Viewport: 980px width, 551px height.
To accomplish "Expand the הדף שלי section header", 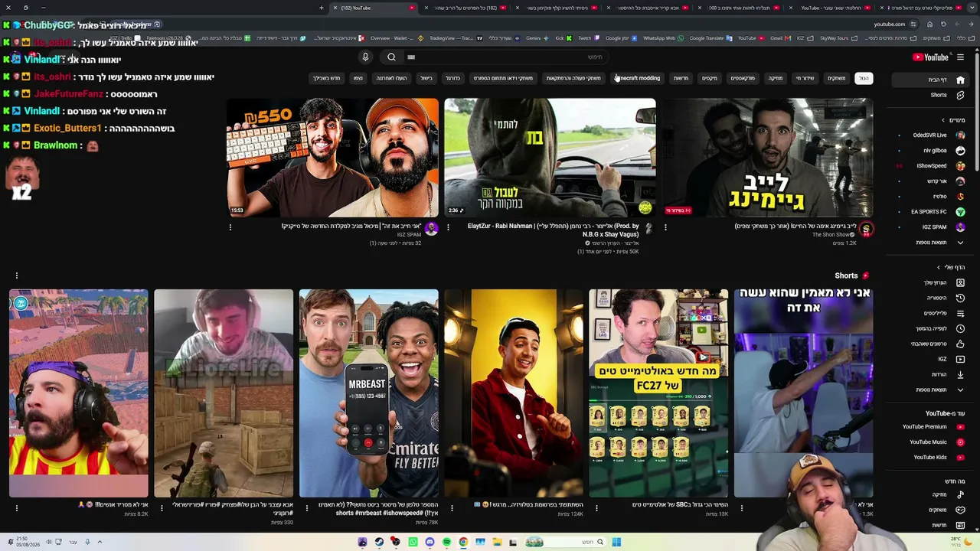I will (951, 267).
